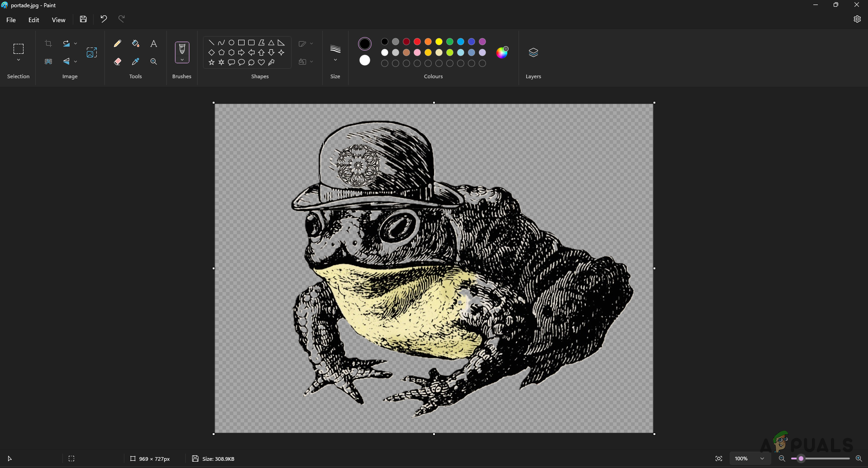Choose the Five-point star shape
The image size is (868, 468).
pyautogui.click(x=212, y=62)
